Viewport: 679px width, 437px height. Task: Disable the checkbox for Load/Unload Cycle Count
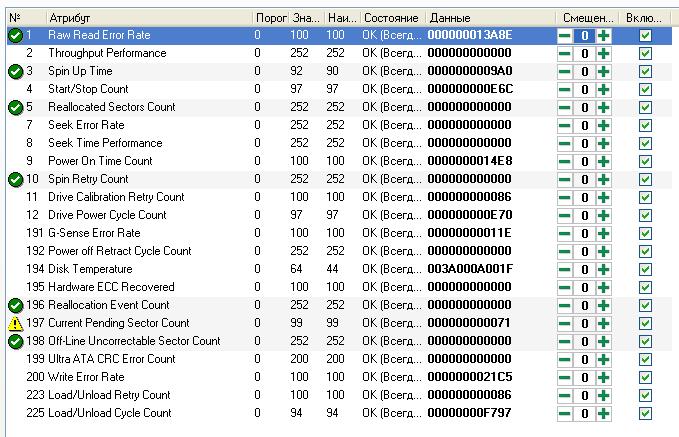645,414
